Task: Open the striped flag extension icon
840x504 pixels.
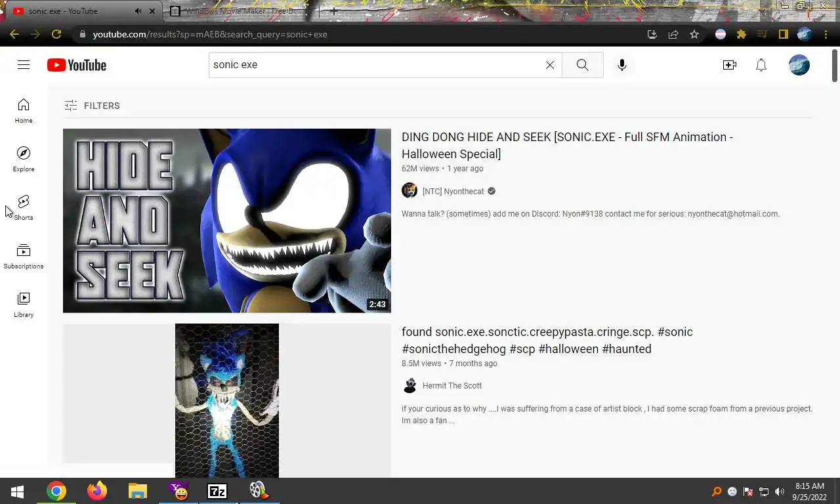Action: 721,34
